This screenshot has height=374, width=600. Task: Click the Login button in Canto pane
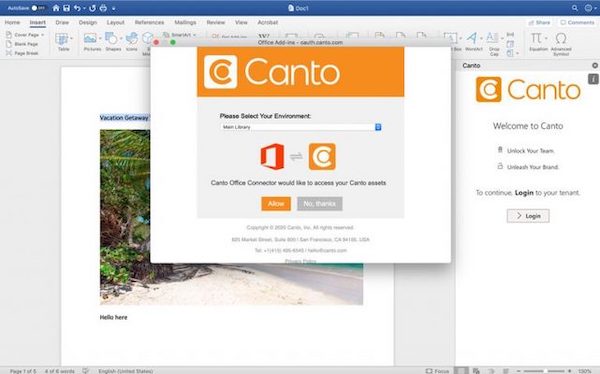point(528,216)
